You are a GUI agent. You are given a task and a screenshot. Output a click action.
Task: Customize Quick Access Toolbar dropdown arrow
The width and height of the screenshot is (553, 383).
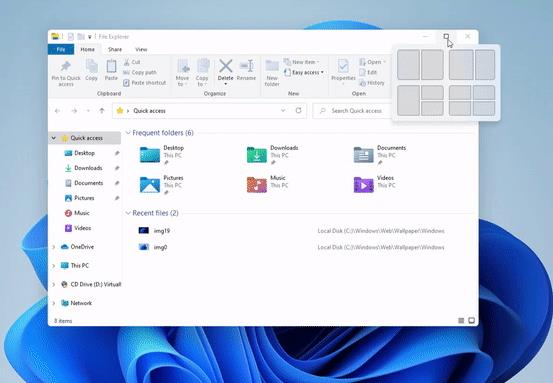(x=90, y=37)
